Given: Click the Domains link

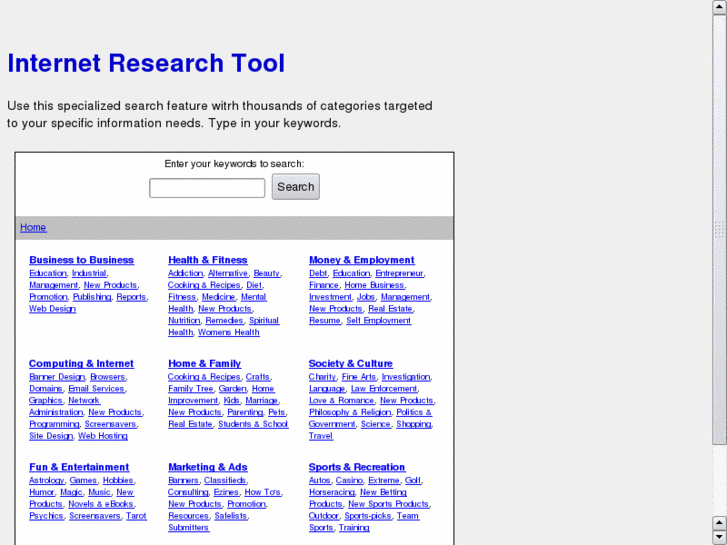Looking at the screenshot, I should coord(45,388).
